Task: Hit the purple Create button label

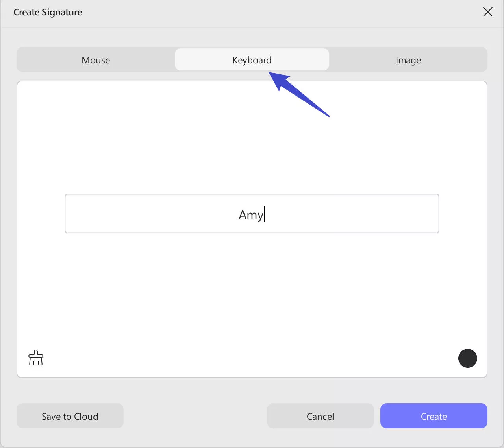Action: (x=434, y=416)
